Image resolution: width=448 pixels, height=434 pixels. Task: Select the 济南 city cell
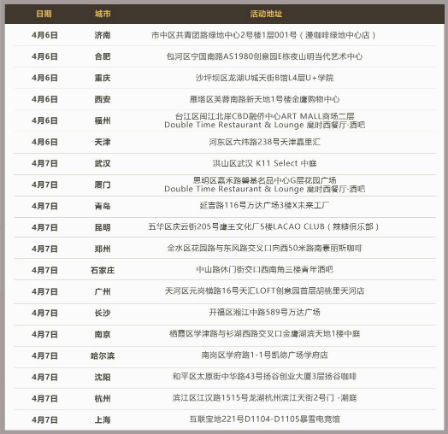point(102,35)
